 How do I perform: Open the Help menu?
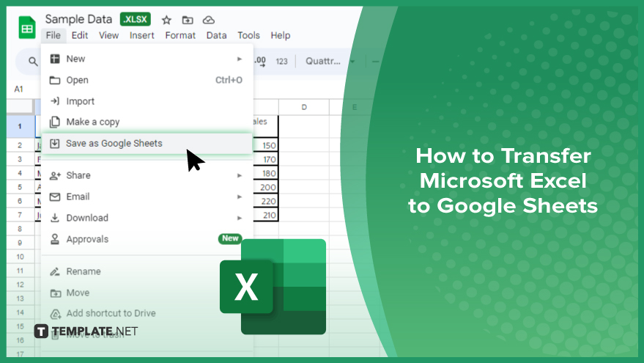[281, 35]
